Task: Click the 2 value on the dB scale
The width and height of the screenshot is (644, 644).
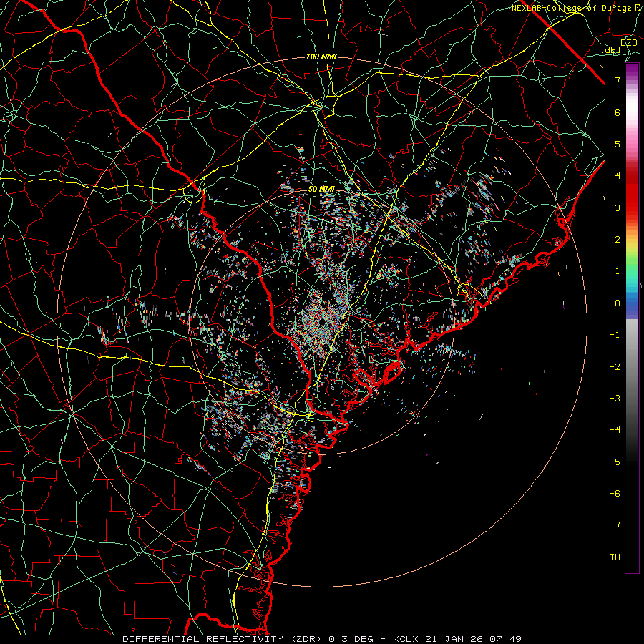Action: pyautogui.click(x=618, y=240)
